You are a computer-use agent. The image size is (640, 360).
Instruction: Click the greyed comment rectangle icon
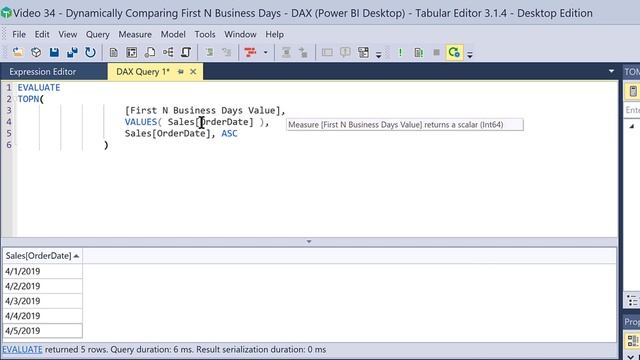(x=327, y=52)
